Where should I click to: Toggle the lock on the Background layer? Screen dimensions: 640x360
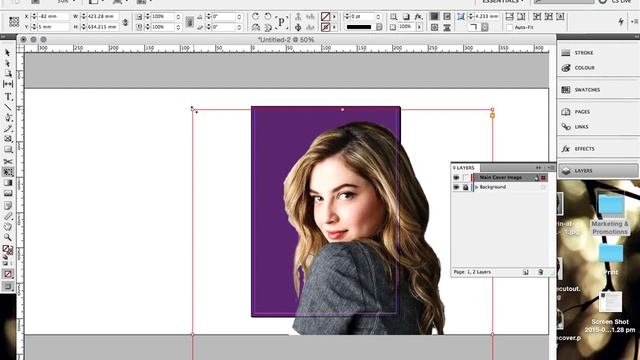pos(465,187)
